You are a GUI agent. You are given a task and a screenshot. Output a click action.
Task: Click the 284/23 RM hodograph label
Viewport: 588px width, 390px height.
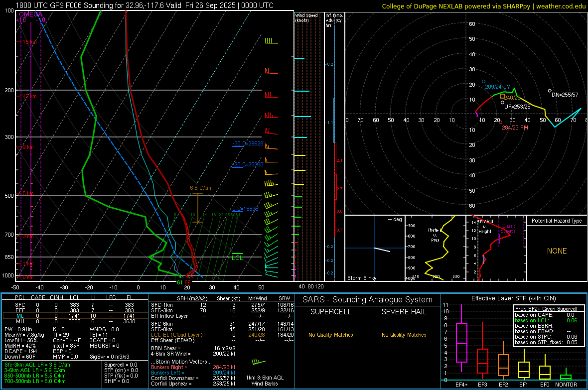click(x=515, y=128)
